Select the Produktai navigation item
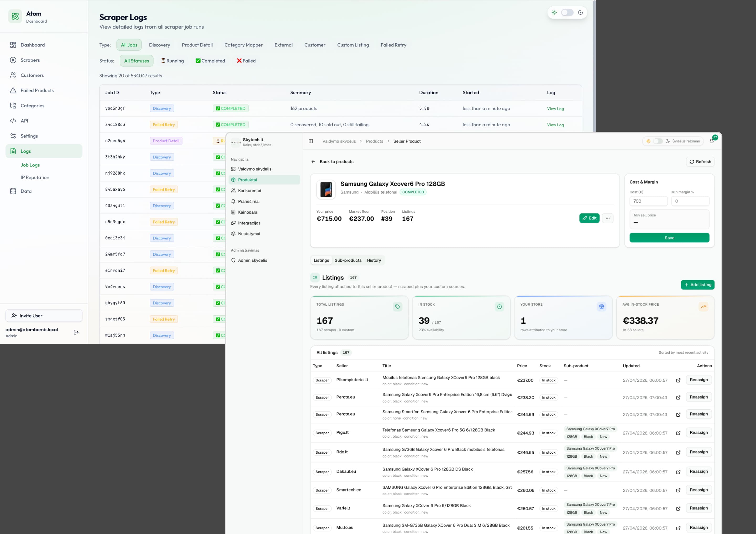The image size is (756, 534). (x=264, y=180)
